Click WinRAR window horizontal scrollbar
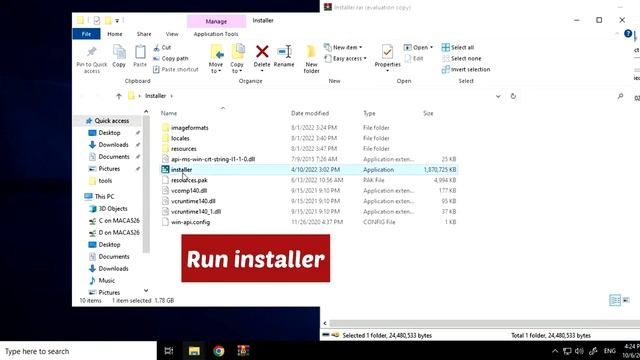The height and width of the screenshot is (360, 640). (x=484, y=323)
